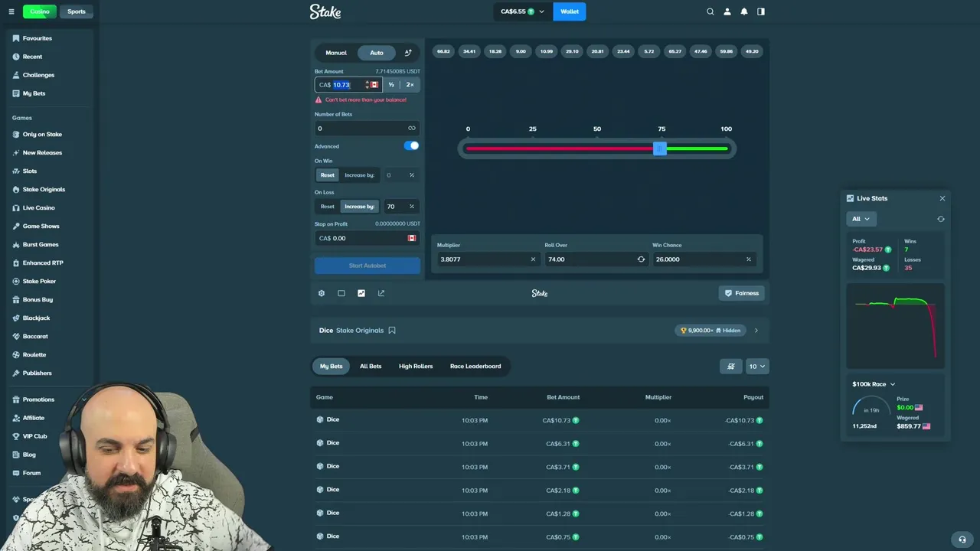Switch to Casino mode
The width and height of the screenshot is (980, 551).
point(39,11)
